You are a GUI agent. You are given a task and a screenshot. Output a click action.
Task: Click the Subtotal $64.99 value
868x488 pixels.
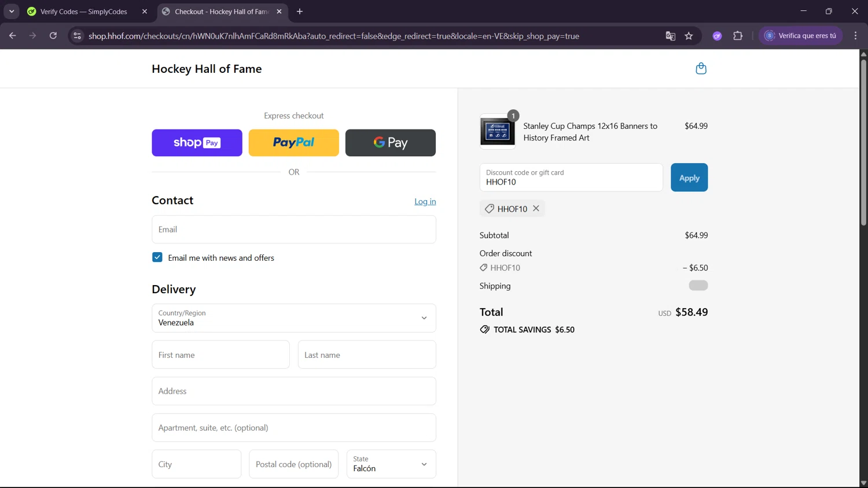click(x=696, y=235)
